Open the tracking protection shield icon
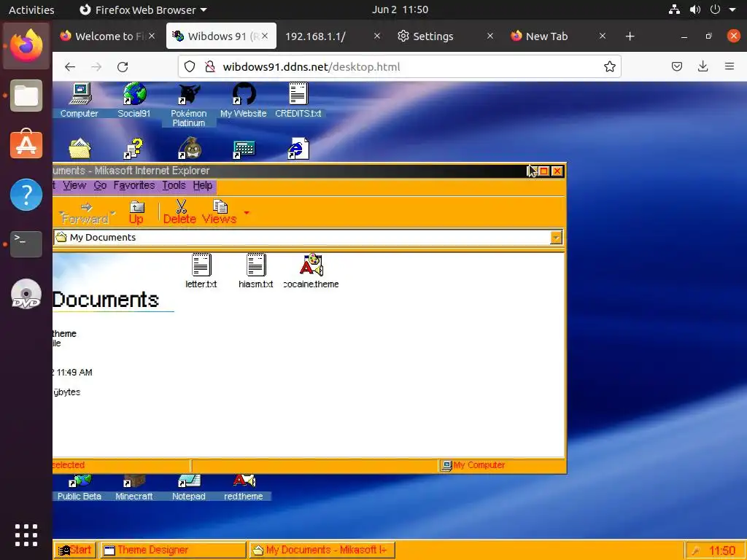This screenshot has height=560, width=747. tap(190, 66)
